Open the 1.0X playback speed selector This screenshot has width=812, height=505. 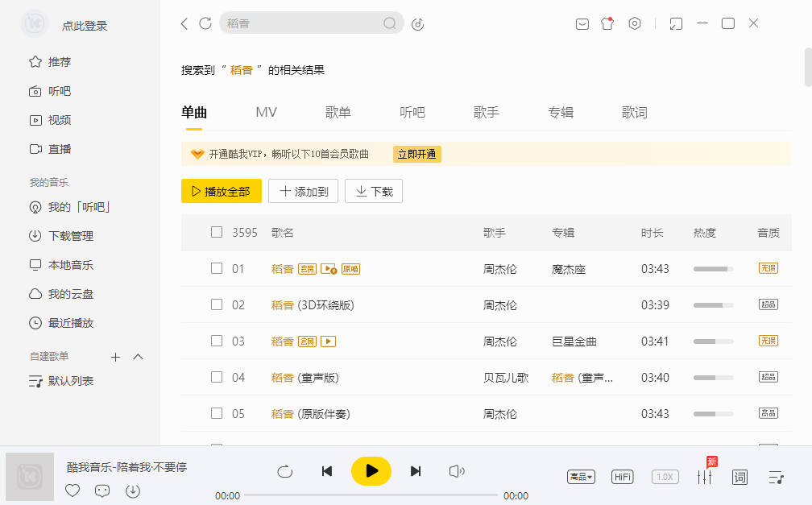[665, 477]
